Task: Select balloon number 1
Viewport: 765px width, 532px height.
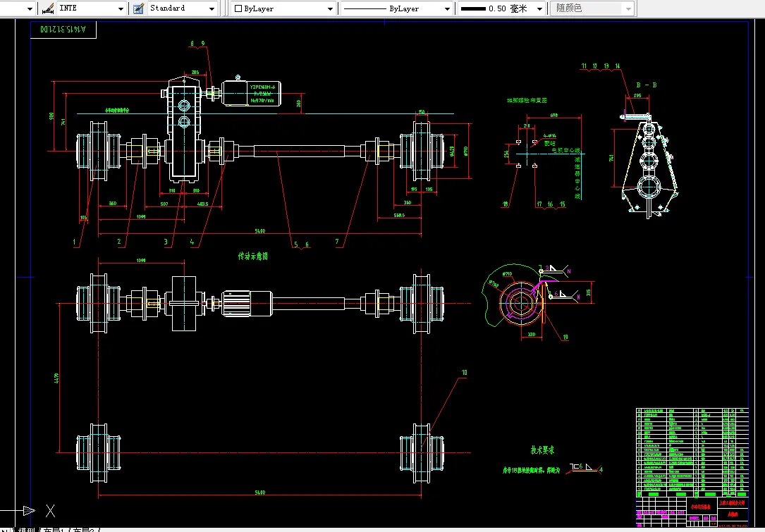Action: [75, 242]
